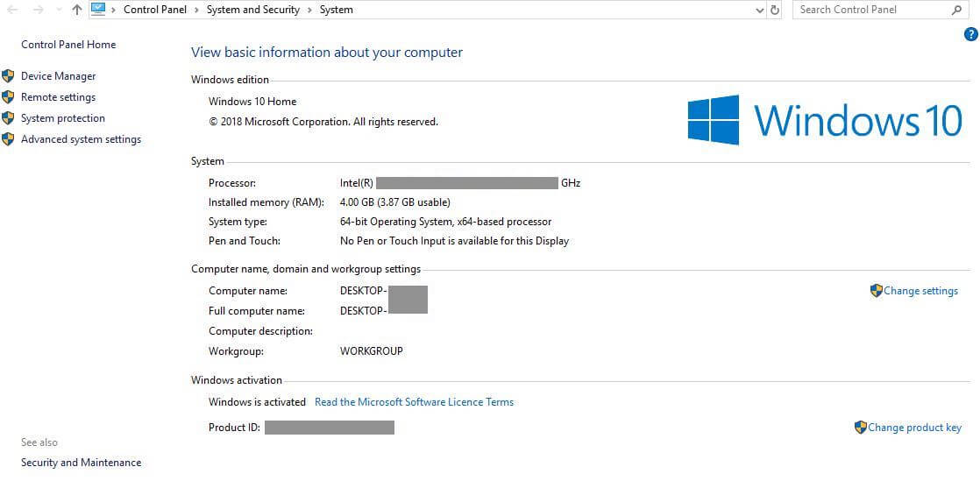
Task: Click the Windows 10 Home edition text
Action: coord(252,102)
